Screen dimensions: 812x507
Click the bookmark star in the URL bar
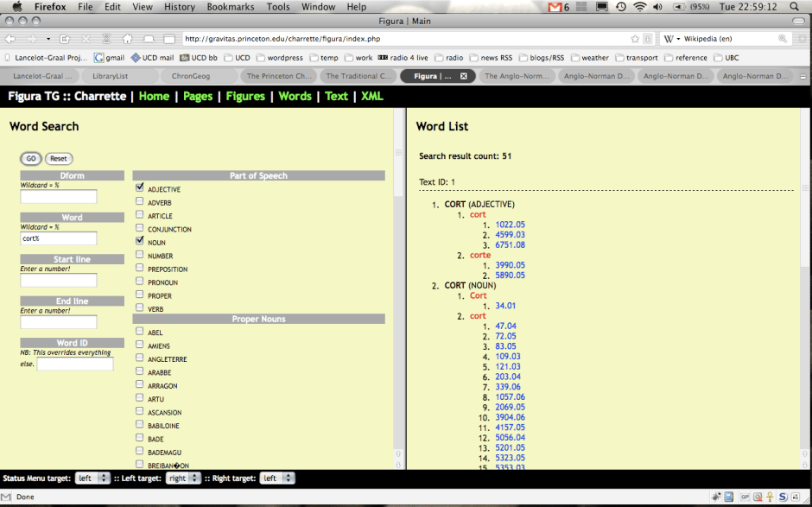coord(636,39)
